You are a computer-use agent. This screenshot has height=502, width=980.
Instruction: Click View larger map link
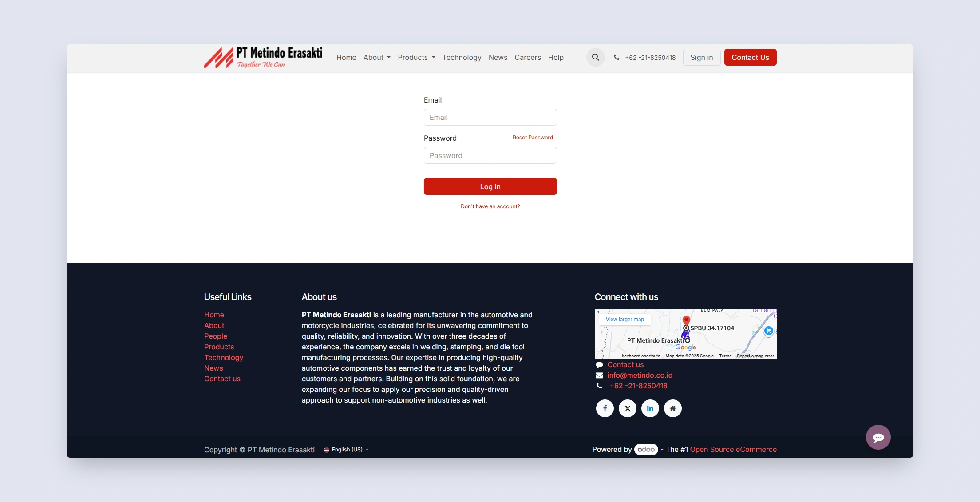pyautogui.click(x=624, y=320)
